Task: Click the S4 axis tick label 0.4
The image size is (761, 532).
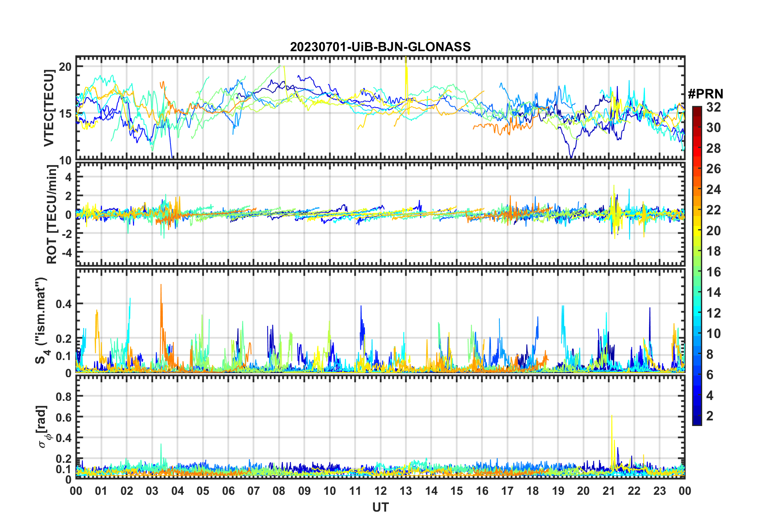Action: click(64, 304)
